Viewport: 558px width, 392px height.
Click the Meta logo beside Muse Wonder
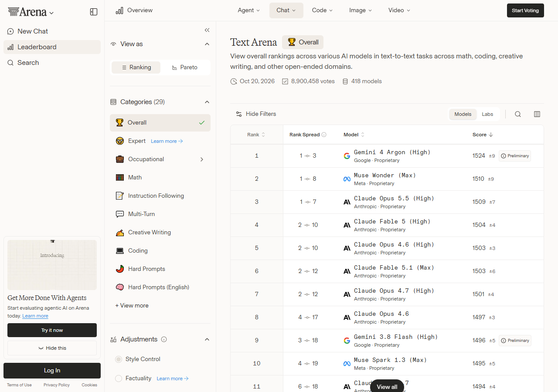click(347, 179)
